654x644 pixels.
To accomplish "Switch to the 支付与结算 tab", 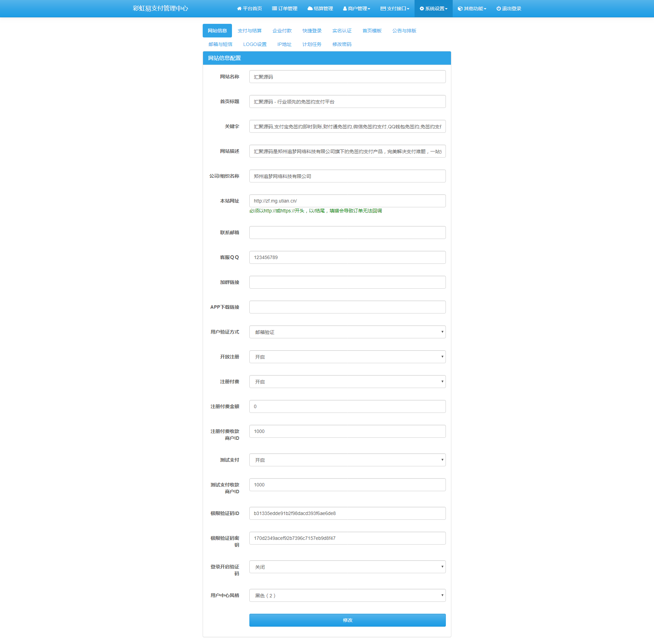I will (249, 31).
